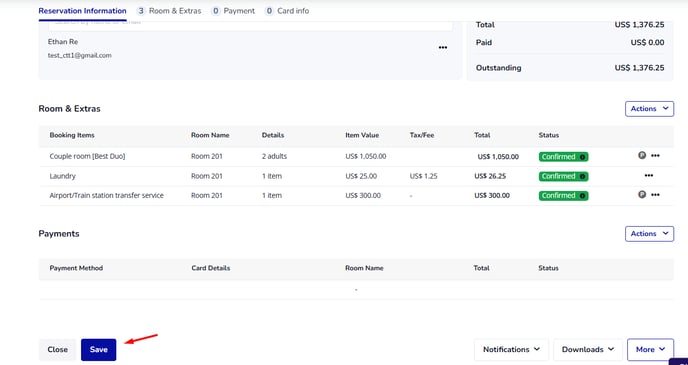Open three-dot menu for guest Ethan Re
This screenshot has width=688, height=365.
coord(443,47)
